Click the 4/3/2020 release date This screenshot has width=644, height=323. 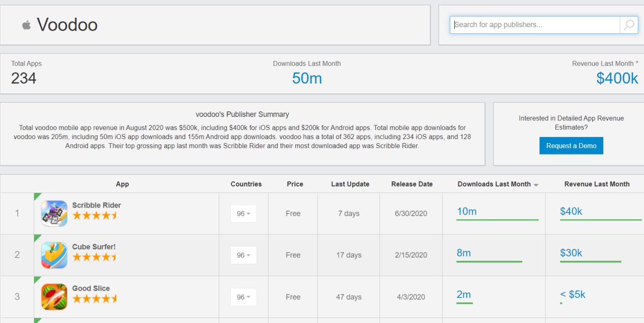tap(411, 297)
